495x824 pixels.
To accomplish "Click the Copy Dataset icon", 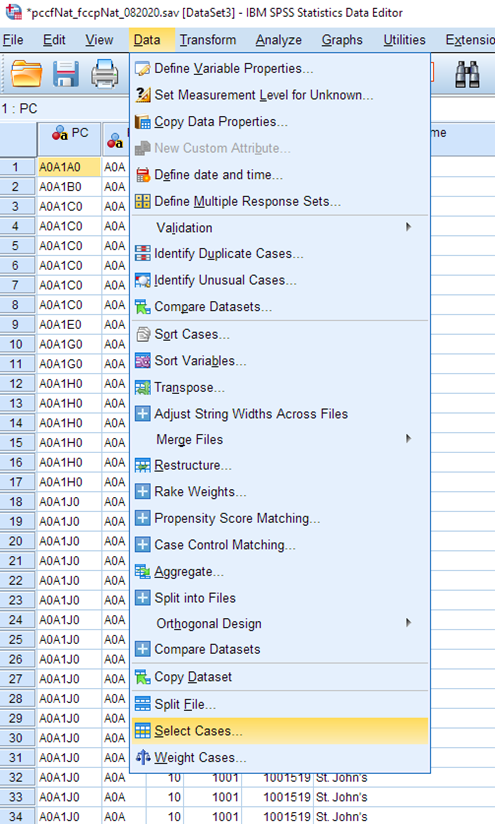I will pyautogui.click(x=142, y=677).
